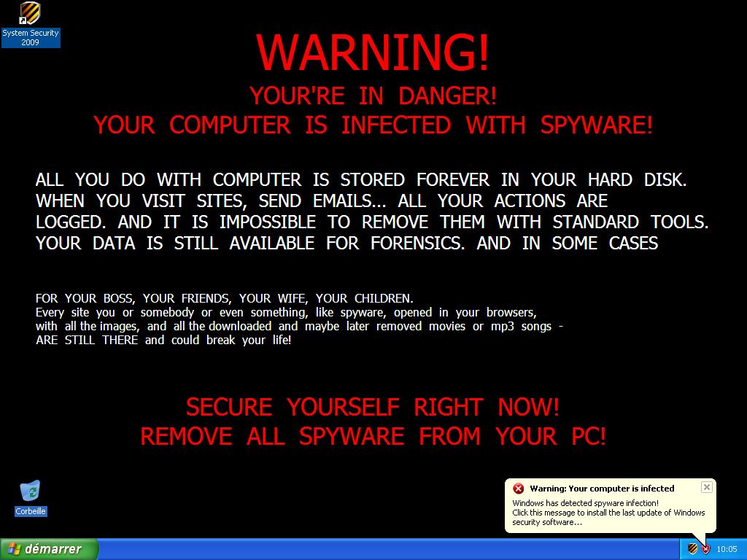Select the Corbeille recycle bin icon
The width and height of the screenshot is (747, 560).
30,491
